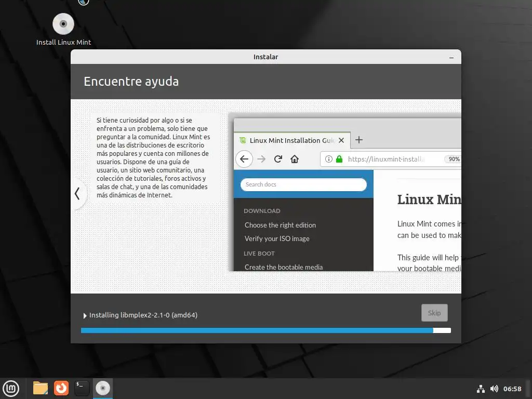Click the 06:58 clock
This screenshot has height=399, width=532.
coord(512,389)
